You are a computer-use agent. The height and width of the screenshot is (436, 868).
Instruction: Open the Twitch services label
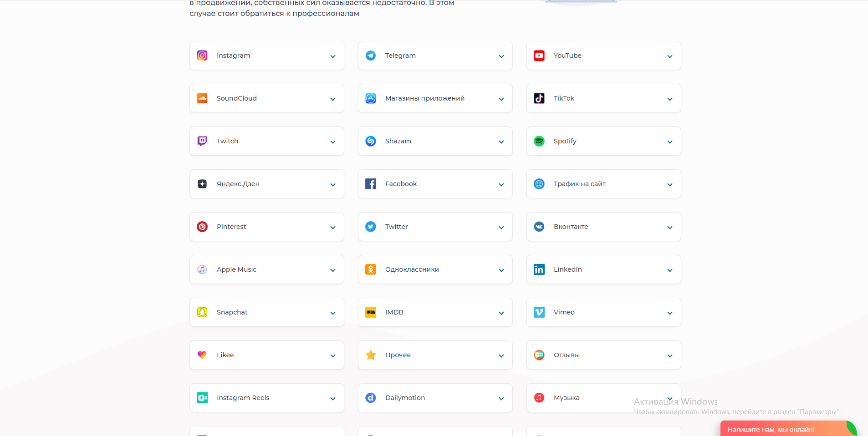click(227, 141)
